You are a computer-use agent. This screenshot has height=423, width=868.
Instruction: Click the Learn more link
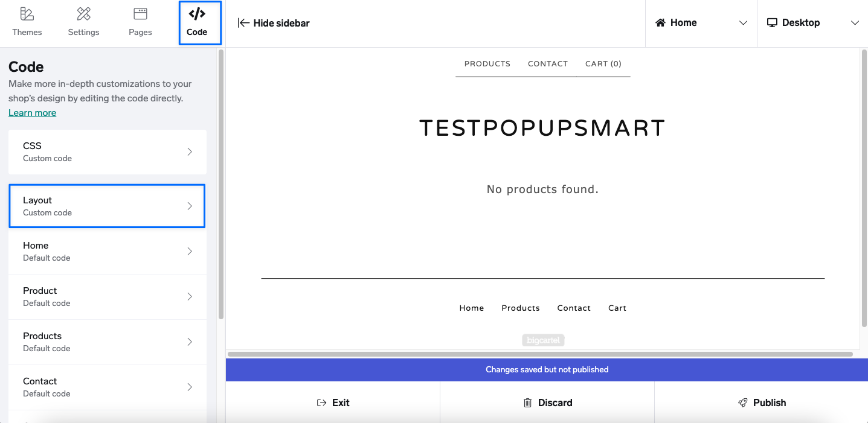32,113
